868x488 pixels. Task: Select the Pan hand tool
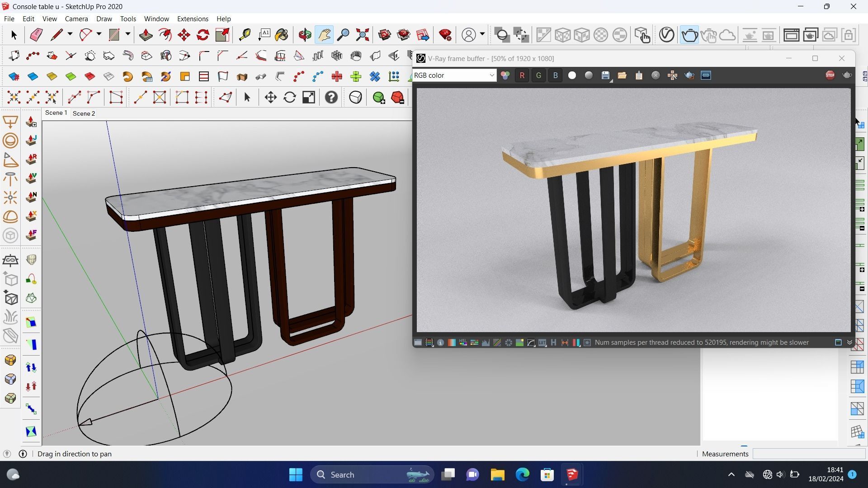click(x=324, y=35)
